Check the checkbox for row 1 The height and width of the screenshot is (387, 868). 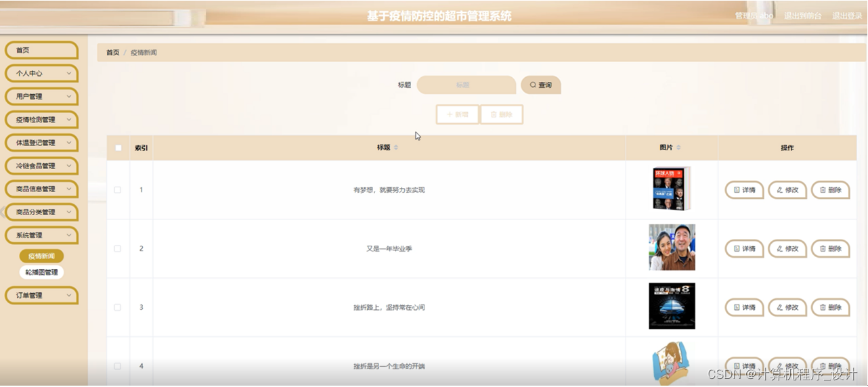click(118, 190)
